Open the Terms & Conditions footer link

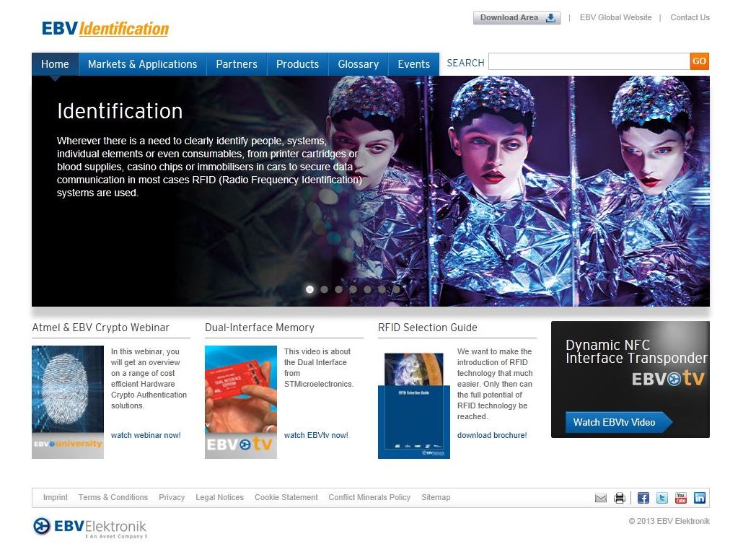[113, 497]
